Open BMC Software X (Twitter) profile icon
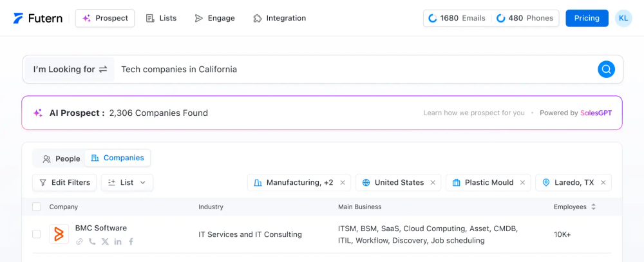Viewport: 644px width, 262px height. click(x=105, y=241)
